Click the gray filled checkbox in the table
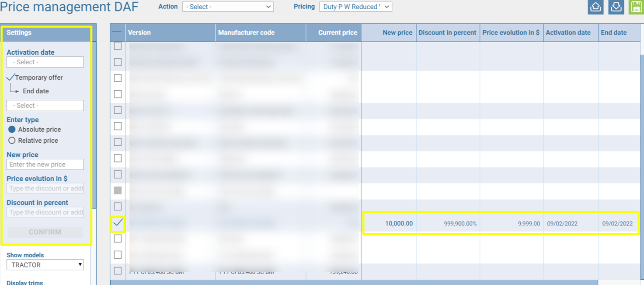644x285 pixels. [118, 190]
